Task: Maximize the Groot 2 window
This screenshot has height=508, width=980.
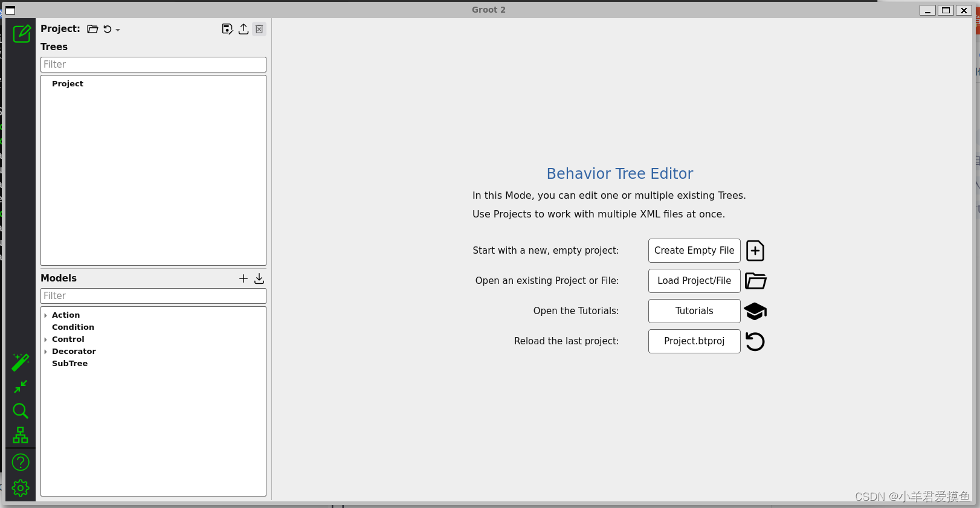Action: point(946,10)
